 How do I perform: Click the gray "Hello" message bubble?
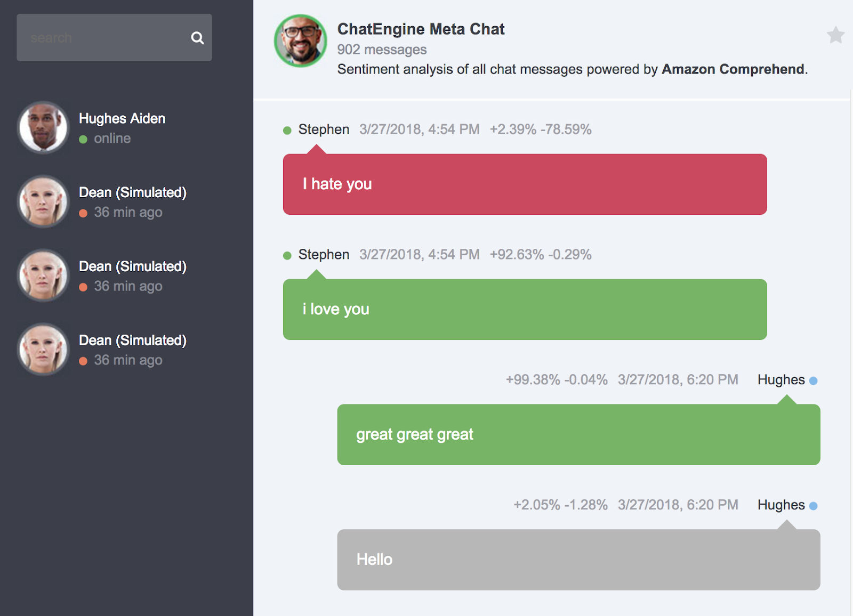click(x=578, y=560)
